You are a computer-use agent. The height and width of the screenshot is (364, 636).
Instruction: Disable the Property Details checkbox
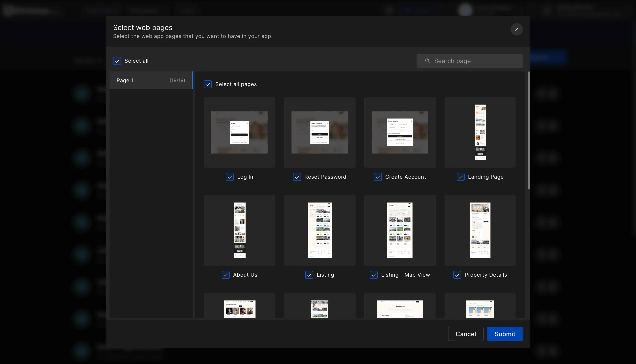click(x=457, y=275)
